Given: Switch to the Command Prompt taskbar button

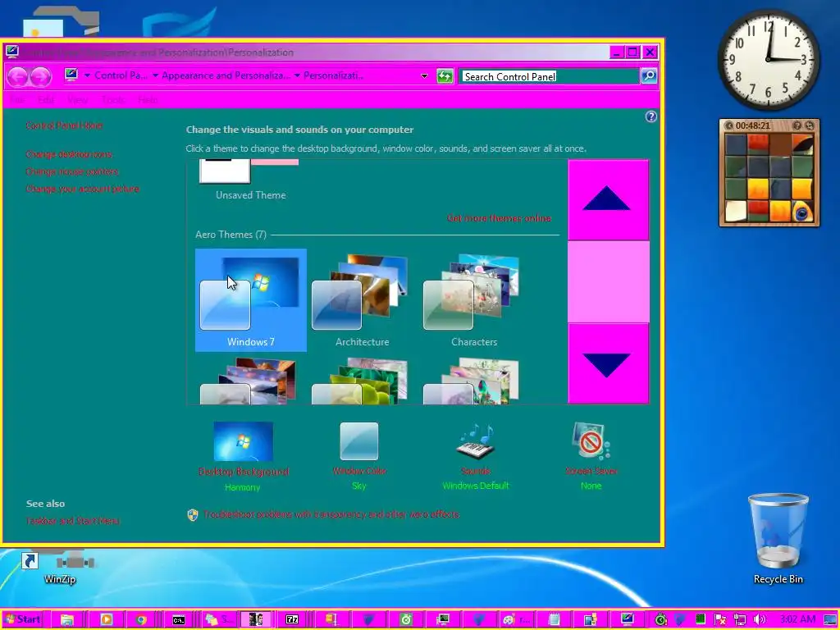Looking at the screenshot, I should 178,620.
